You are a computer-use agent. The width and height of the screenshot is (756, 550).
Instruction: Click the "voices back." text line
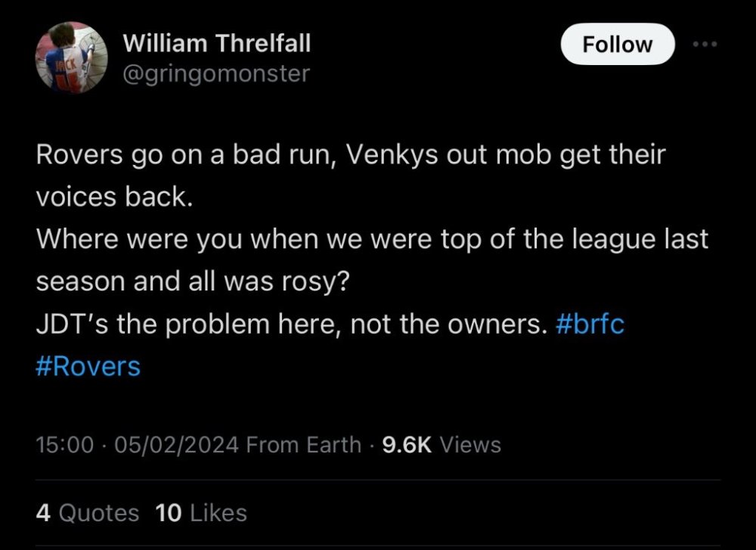(110, 197)
